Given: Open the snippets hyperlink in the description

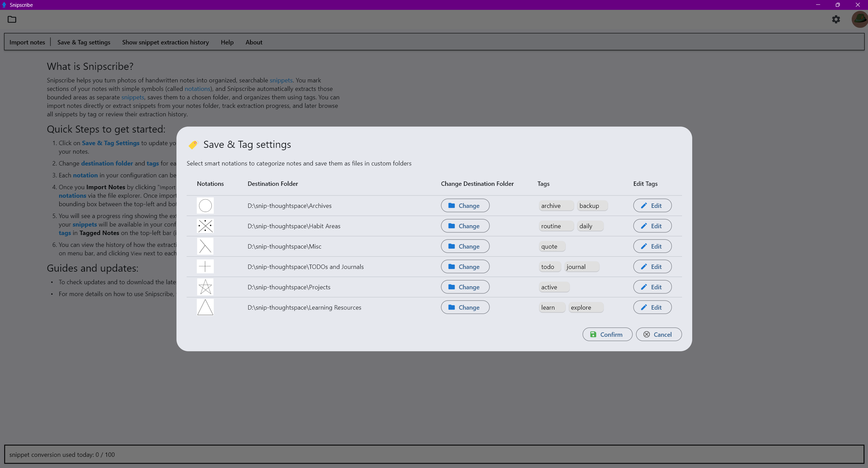Looking at the screenshot, I should (x=281, y=80).
